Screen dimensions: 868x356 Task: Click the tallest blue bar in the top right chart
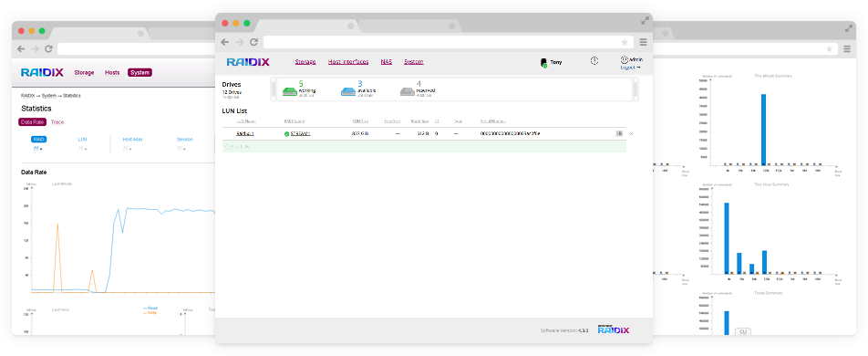point(763,130)
